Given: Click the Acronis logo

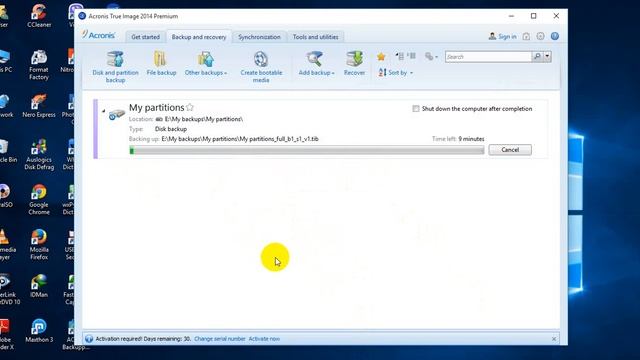Looking at the screenshot, I should click(x=98, y=35).
